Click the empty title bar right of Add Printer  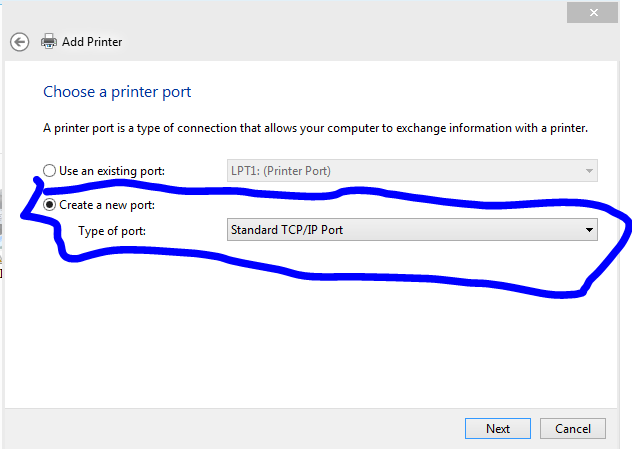click(x=350, y=42)
